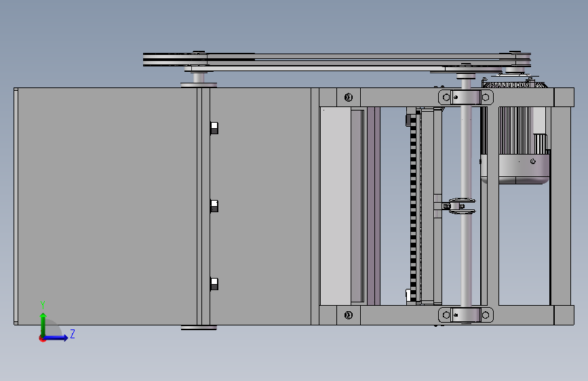Image resolution: width=588 pixels, height=381 pixels.
Task: Click the red origin dot of the triad
Action: pyautogui.click(x=41, y=338)
